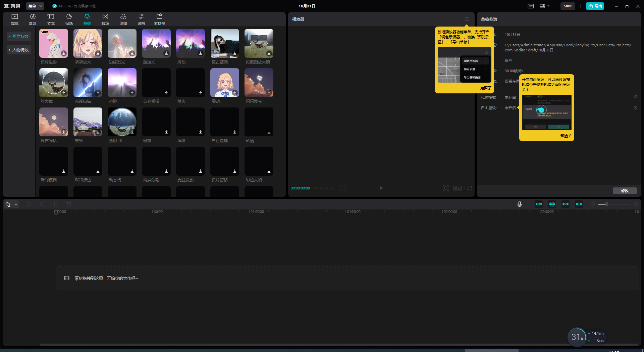Toggle preview axis on timeline
This screenshot has height=352, width=644.
pos(579,204)
